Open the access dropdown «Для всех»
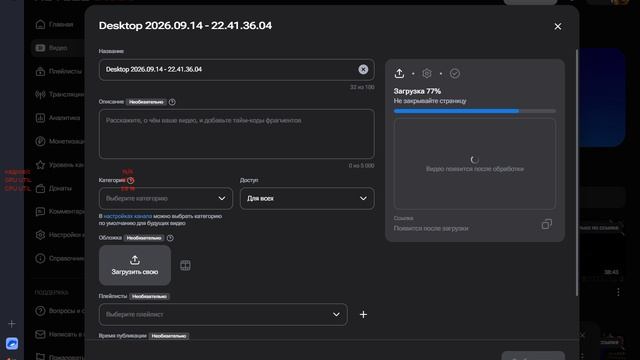Screen dimensions: 640x360 [307, 198]
